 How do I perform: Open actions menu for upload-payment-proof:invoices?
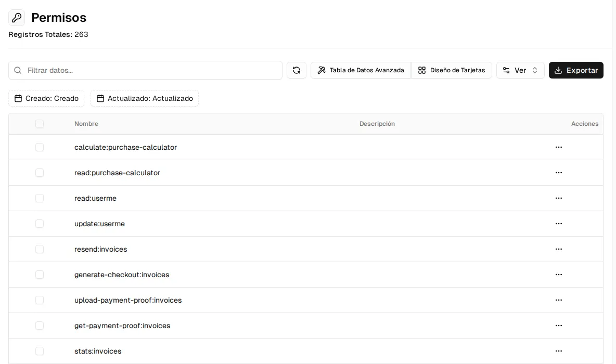(559, 300)
